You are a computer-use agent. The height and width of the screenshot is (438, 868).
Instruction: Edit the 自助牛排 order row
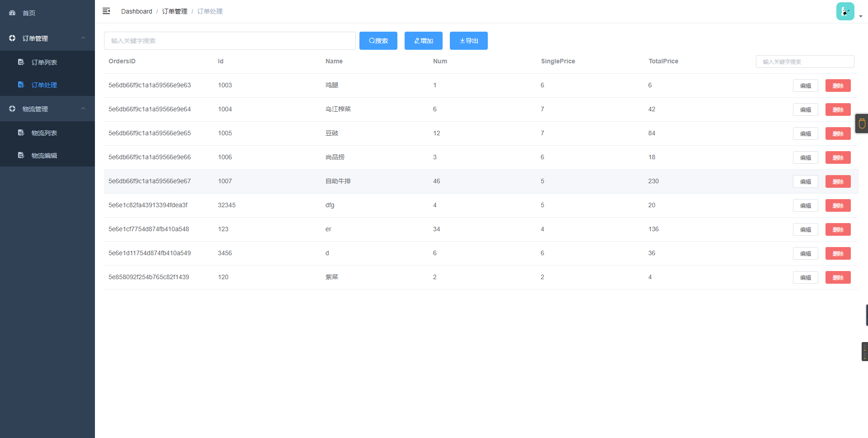coord(806,181)
